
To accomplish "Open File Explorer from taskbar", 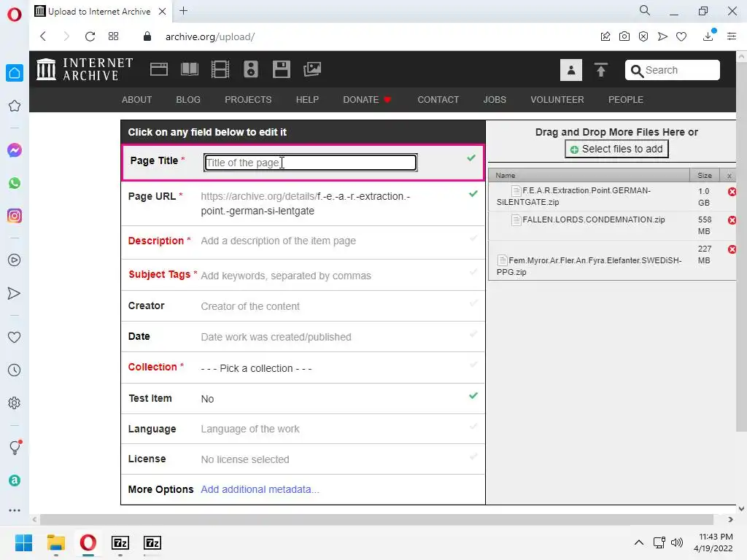I will pyautogui.click(x=55, y=542).
